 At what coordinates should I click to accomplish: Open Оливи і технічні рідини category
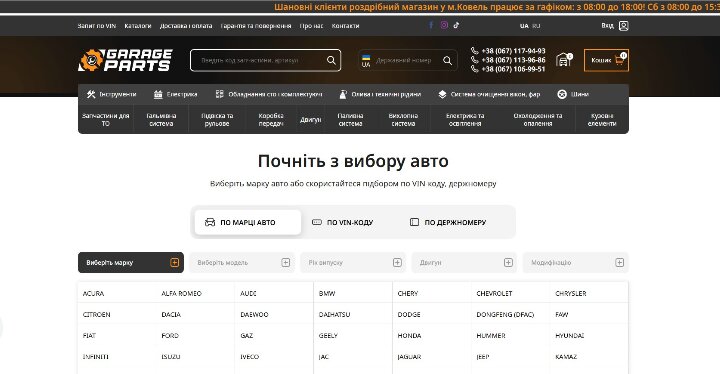(380, 94)
